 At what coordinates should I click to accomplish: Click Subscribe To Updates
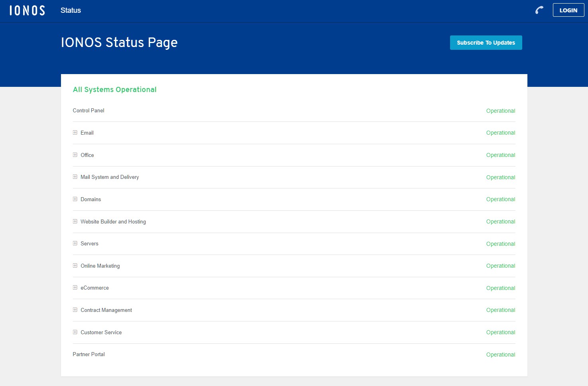(486, 43)
